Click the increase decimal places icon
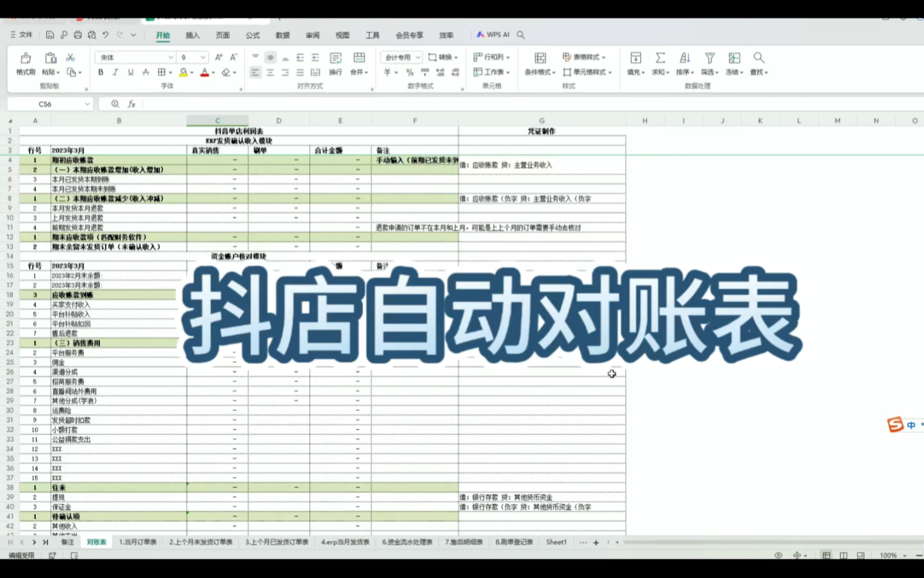 pyautogui.click(x=440, y=72)
